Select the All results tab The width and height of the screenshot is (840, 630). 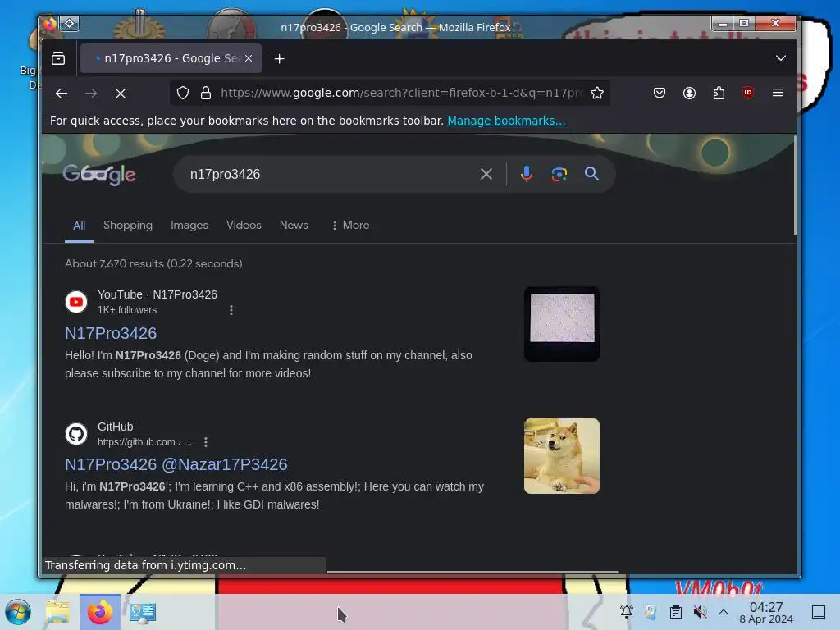[79, 226]
